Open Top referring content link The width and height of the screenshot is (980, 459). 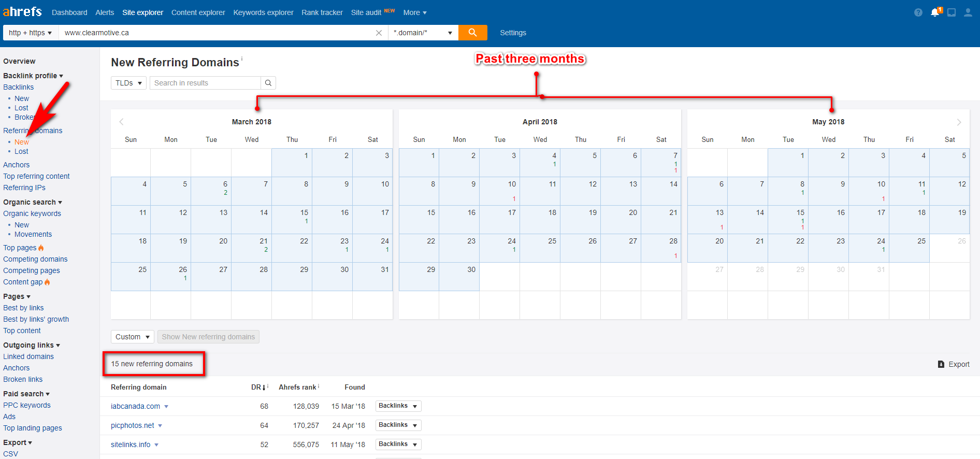(x=36, y=176)
